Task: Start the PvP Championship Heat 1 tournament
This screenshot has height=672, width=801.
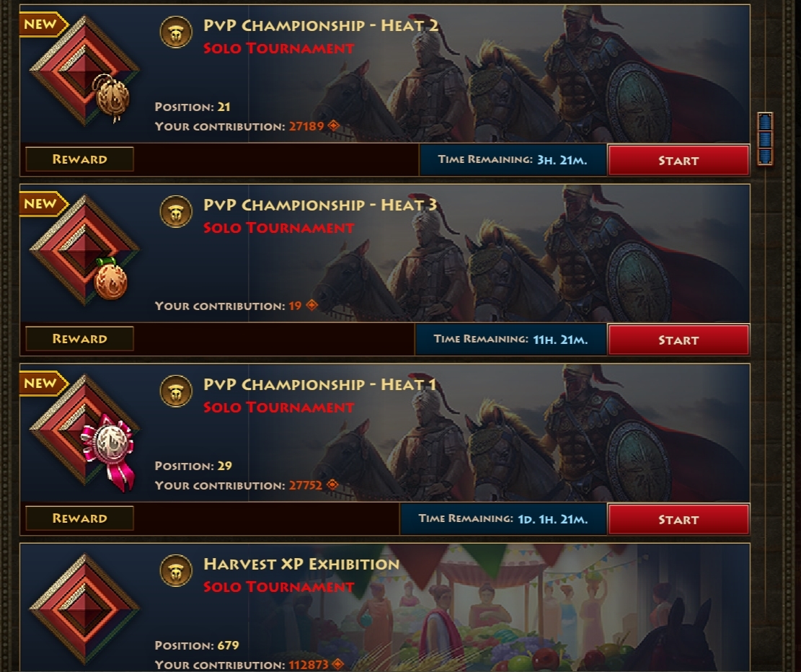Action: click(678, 519)
